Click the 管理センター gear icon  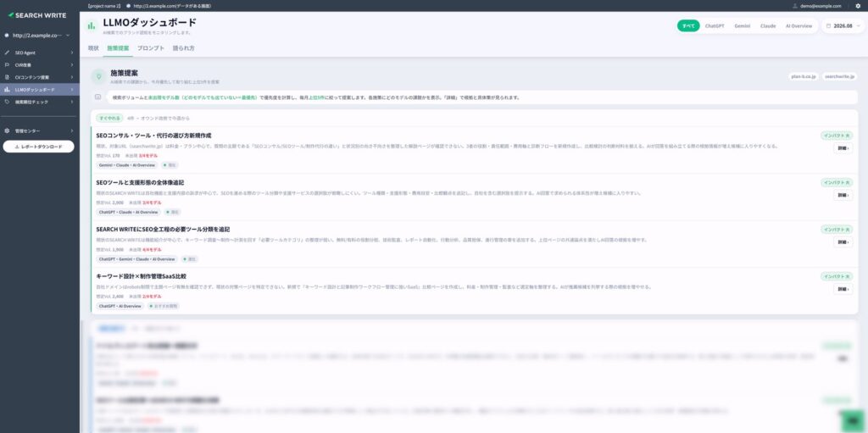[x=7, y=130]
